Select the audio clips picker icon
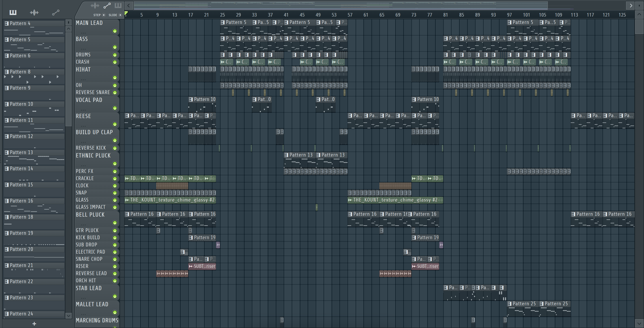Screen dimensions: 644x328 34,12
